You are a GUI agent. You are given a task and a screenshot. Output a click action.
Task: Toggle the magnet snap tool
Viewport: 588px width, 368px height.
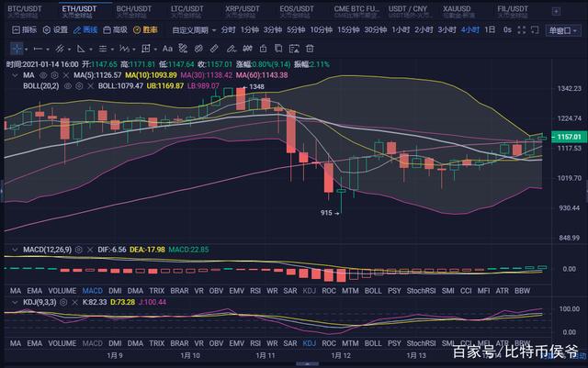click(x=247, y=49)
